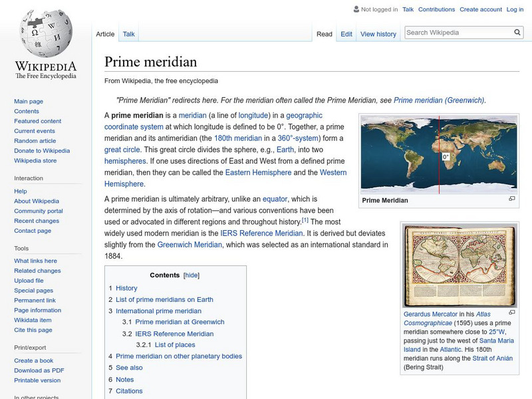Click the Log in link

click(x=515, y=9)
